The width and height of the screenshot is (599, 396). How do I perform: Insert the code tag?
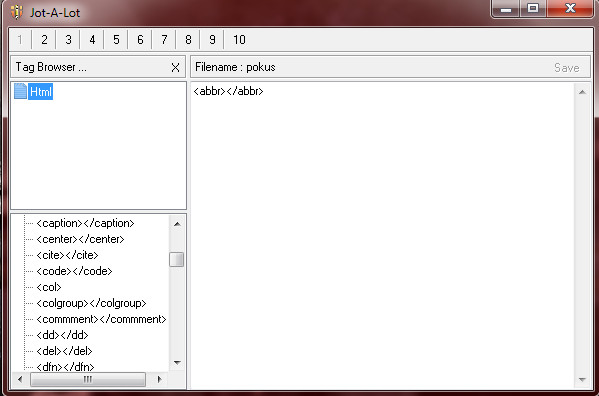[74, 271]
